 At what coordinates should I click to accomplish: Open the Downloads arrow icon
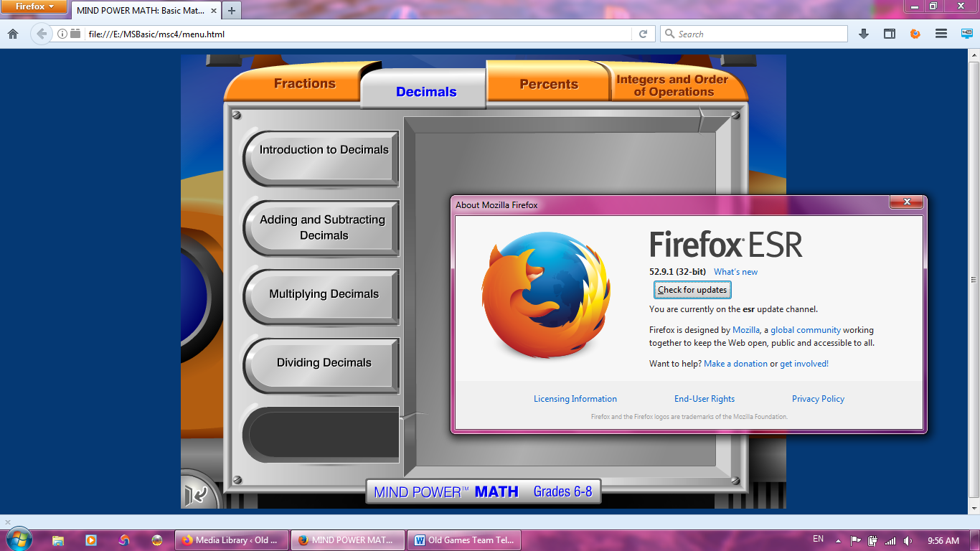tap(864, 34)
